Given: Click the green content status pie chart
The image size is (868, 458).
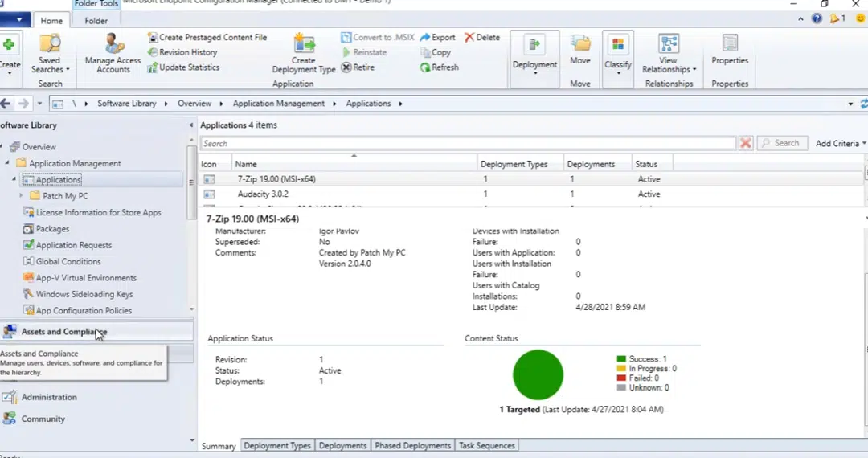Looking at the screenshot, I should tap(538, 374).
